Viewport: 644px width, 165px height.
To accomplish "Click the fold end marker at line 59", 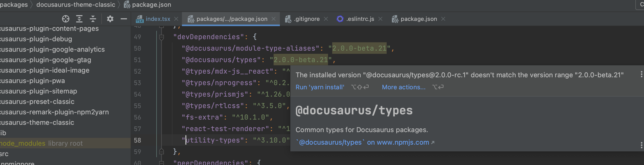I will pos(162,152).
